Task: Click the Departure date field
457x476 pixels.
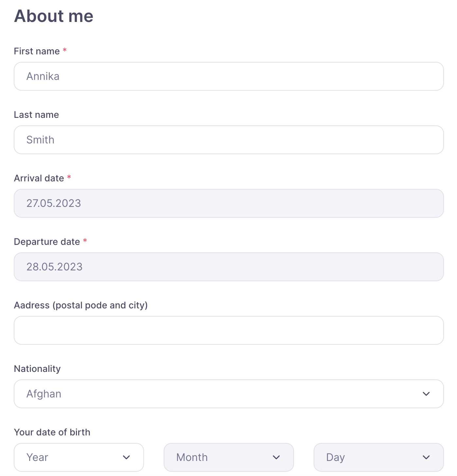Action: [x=228, y=267]
